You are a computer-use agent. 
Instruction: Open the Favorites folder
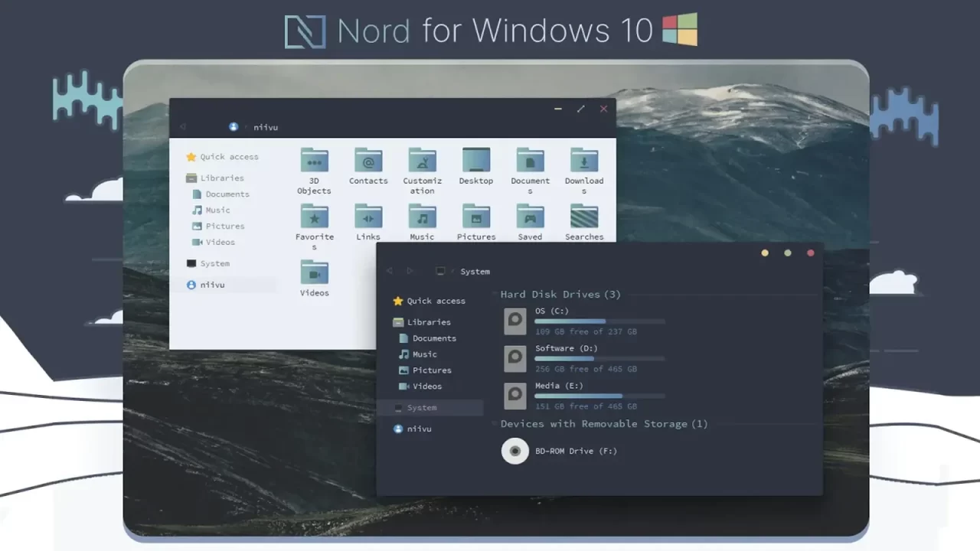click(x=314, y=227)
